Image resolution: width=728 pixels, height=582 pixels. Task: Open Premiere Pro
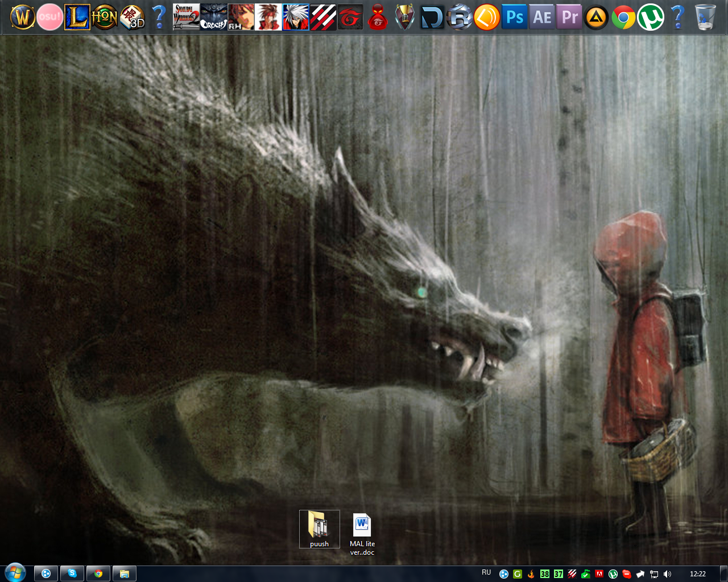pos(568,16)
